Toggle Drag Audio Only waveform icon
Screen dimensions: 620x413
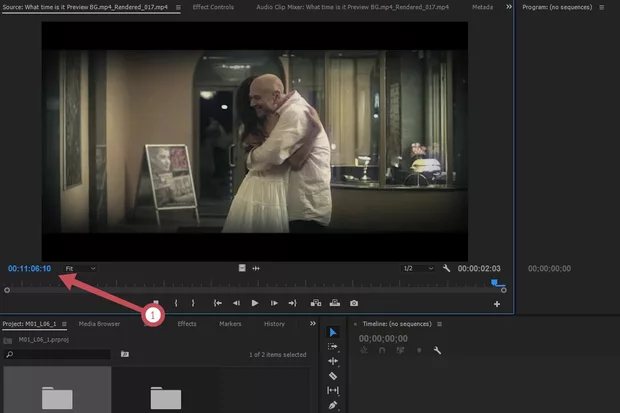click(257, 269)
